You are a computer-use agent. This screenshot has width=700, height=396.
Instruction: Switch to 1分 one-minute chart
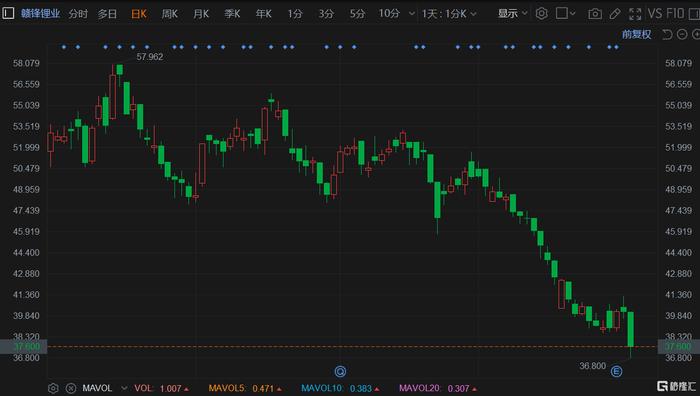pos(295,14)
